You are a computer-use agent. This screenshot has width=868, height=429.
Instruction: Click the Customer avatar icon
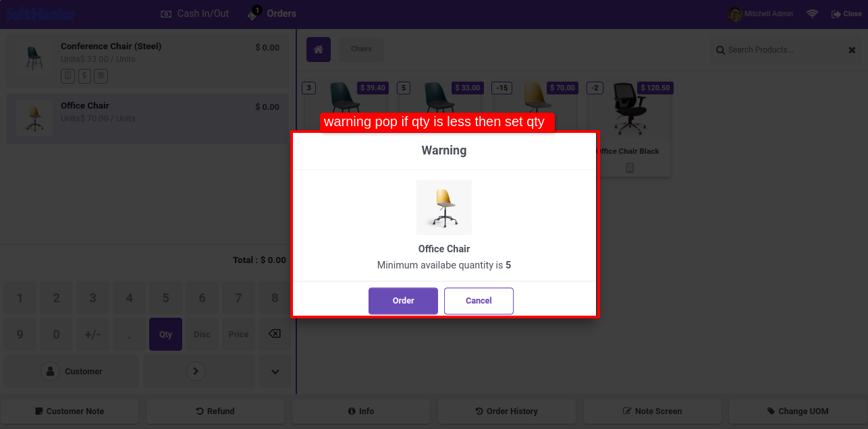(50, 371)
